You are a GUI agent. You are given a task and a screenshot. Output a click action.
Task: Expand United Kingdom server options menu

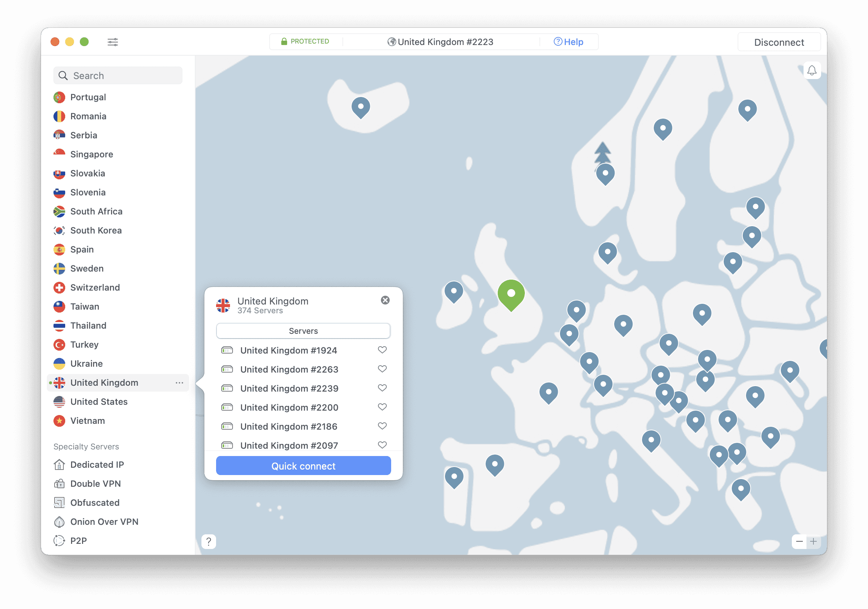(x=180, y=382)
